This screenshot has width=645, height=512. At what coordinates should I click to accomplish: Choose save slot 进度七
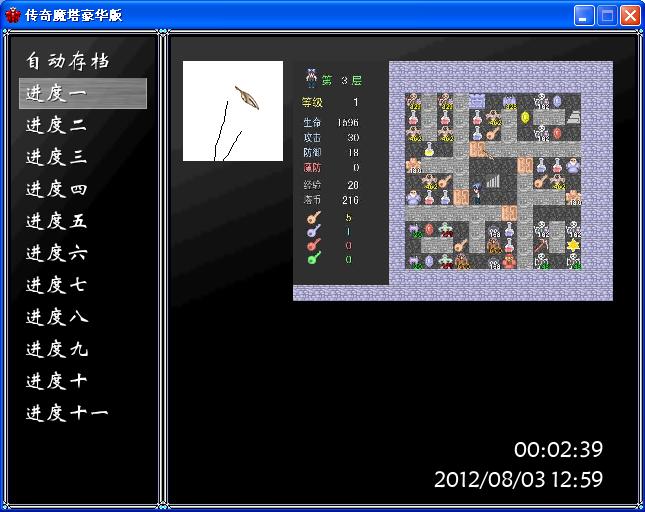click(x=83, y=285)
